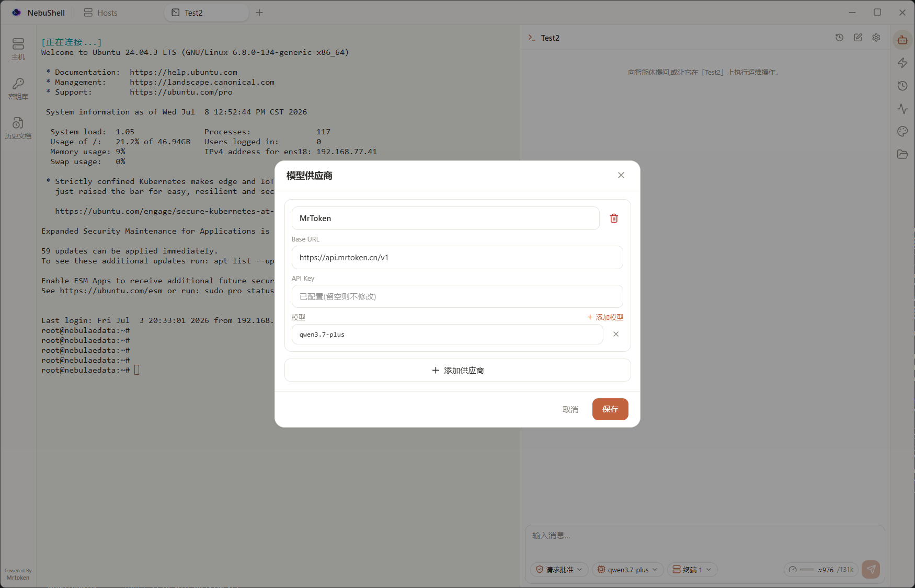Open quick commands lightning icon
The image size is (915, 588).
[902, 63]
